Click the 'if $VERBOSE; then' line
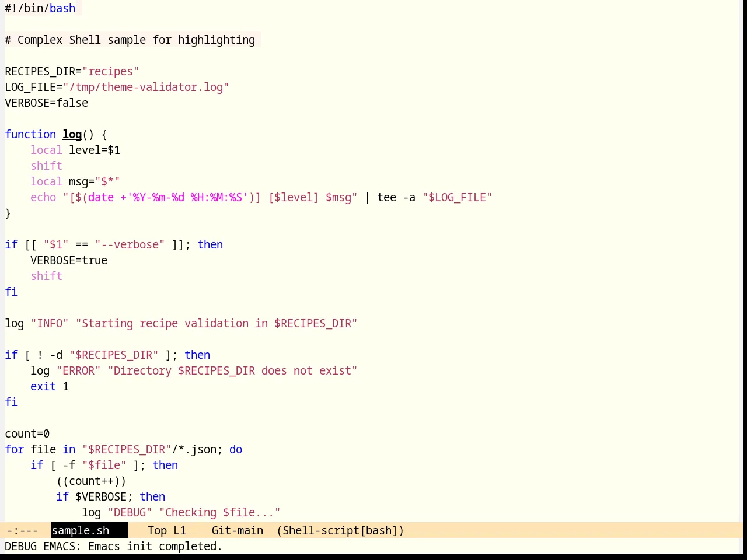This screenshot has width=747, height=560. [x=111, y=496]
